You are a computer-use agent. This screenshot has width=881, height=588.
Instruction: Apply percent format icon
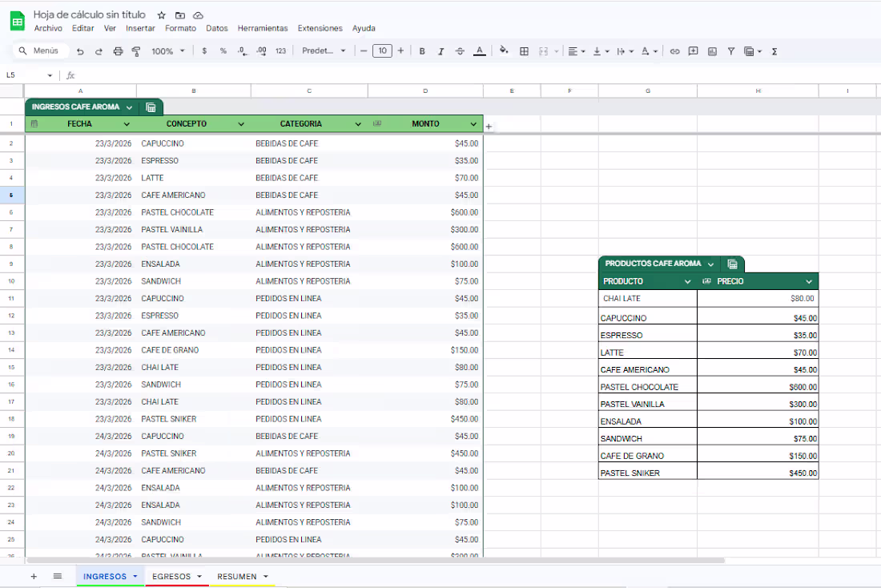223,51
